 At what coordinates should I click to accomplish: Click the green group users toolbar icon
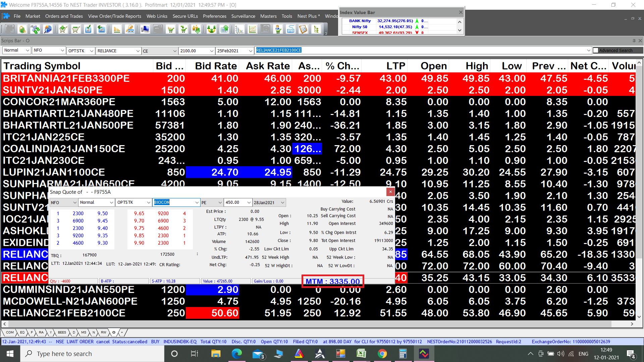(x=211, y=29)
